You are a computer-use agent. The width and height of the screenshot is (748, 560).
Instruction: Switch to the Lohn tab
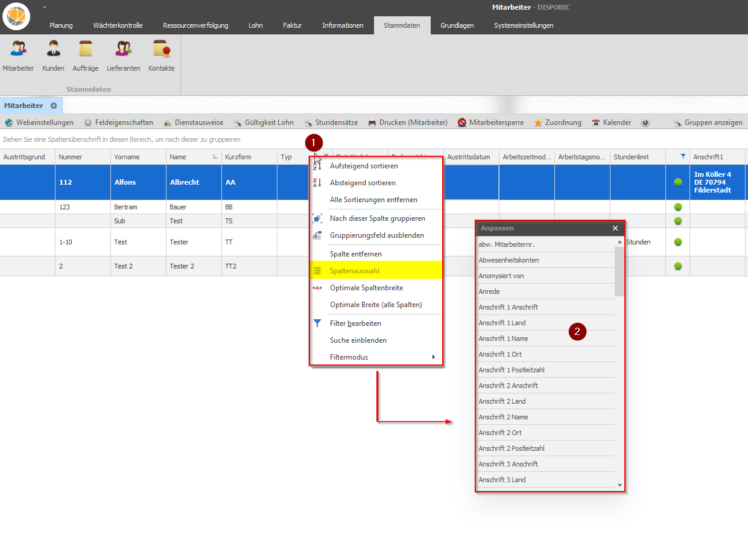tap(255, 25)
